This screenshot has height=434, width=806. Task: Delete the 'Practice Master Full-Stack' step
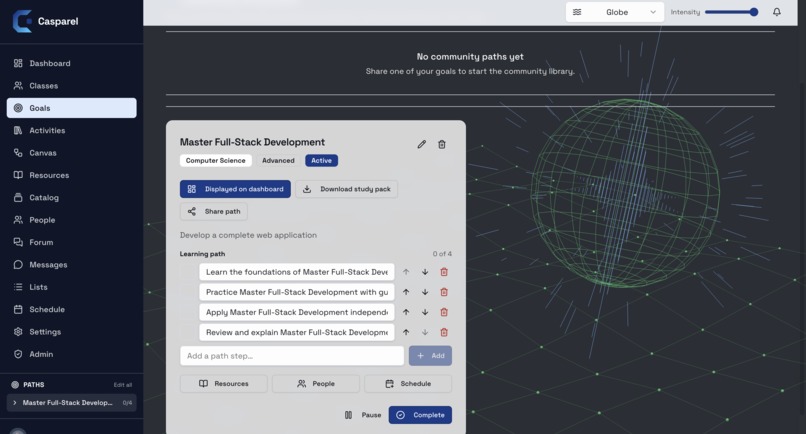444,292
